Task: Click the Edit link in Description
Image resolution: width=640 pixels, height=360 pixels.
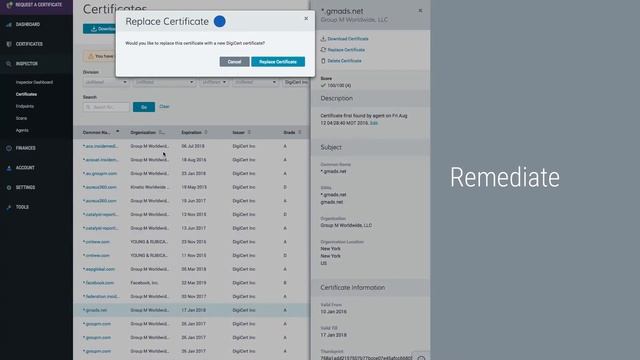Action: coord(373,123)
